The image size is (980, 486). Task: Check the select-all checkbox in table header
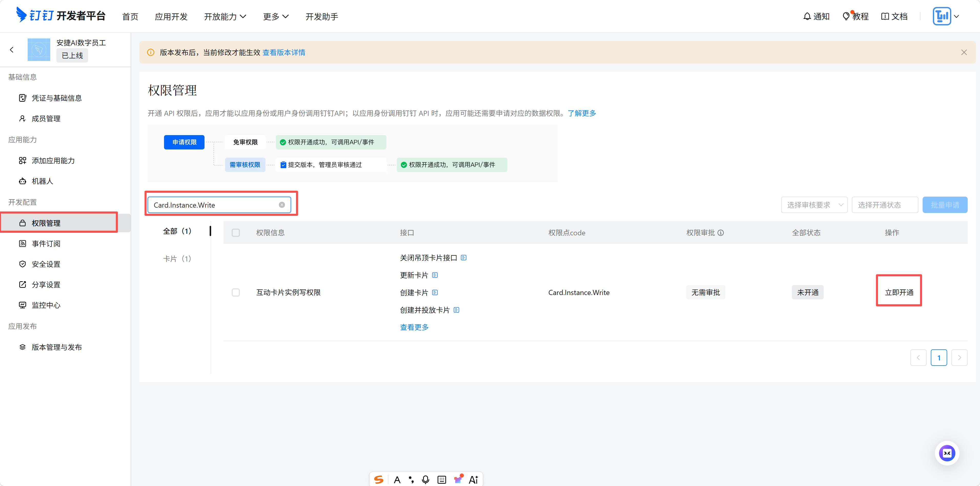[236, 232]
